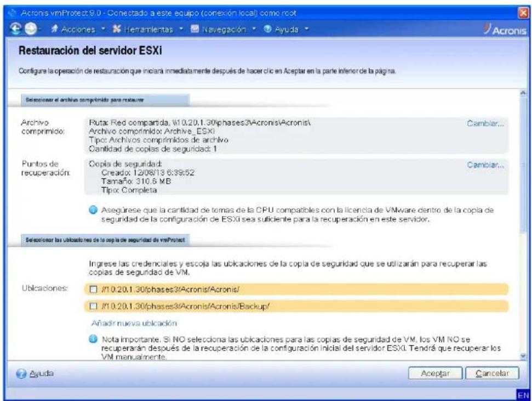532x401 pixels.
Task: Click the 'Puntos de recuperación:' label
Action: coord(45,168)
